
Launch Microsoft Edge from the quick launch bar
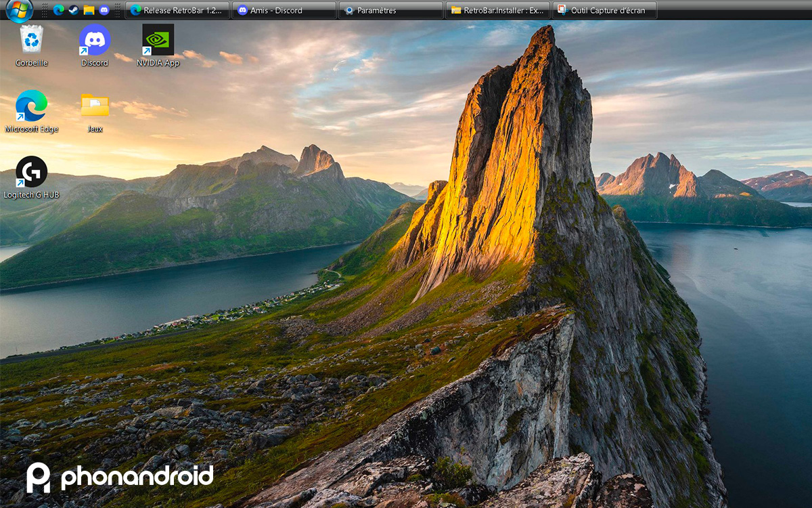58,9
